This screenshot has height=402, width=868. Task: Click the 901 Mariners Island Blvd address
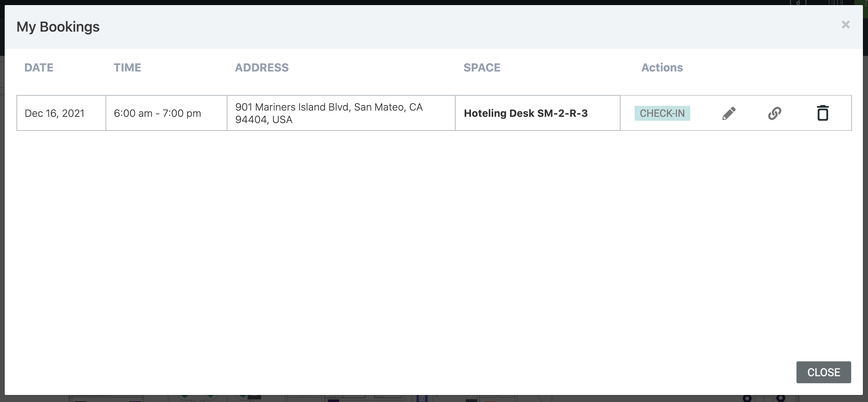(329, 113)
